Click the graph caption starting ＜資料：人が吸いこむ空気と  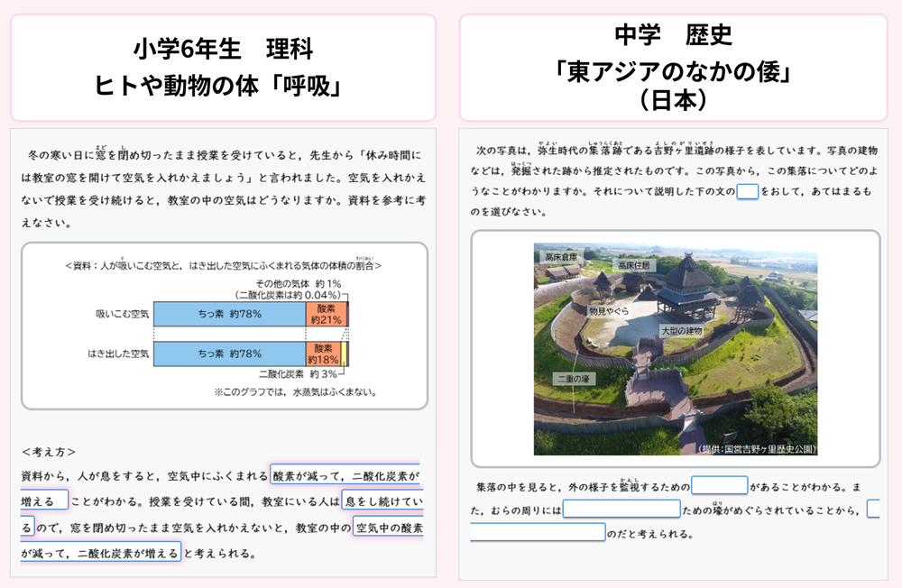223,265
